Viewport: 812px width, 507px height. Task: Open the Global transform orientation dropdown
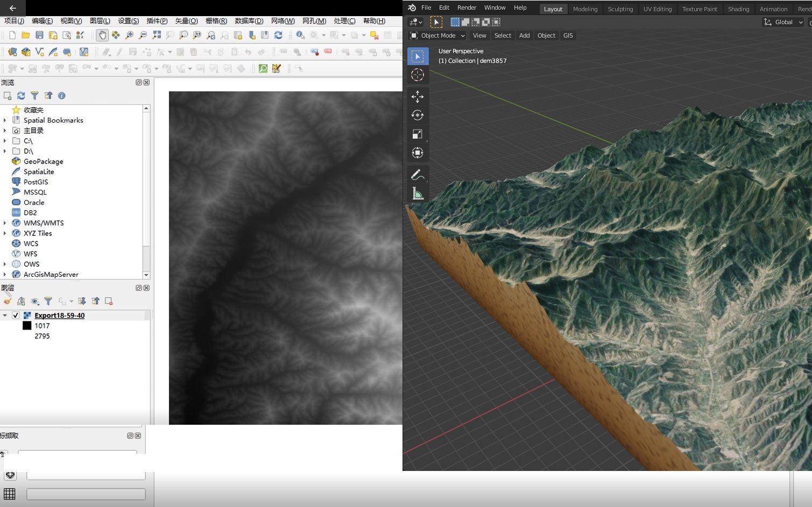click(783, 22)
